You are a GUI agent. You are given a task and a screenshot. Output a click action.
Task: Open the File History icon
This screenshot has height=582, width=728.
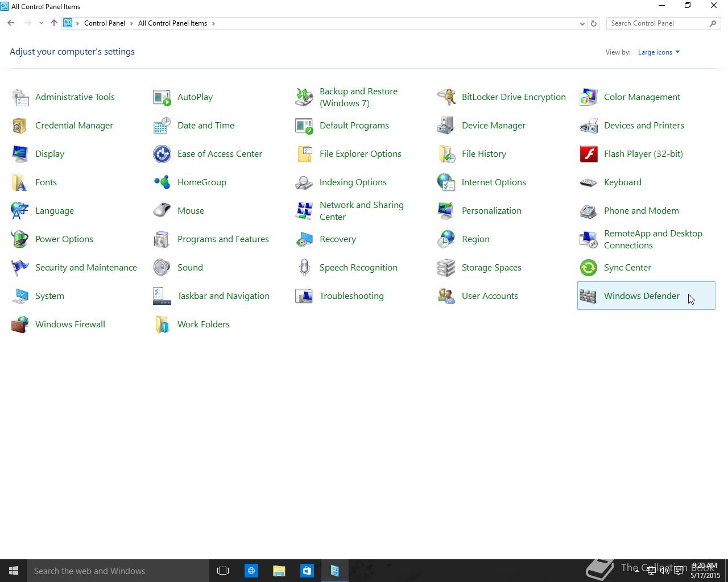[446, 154]
